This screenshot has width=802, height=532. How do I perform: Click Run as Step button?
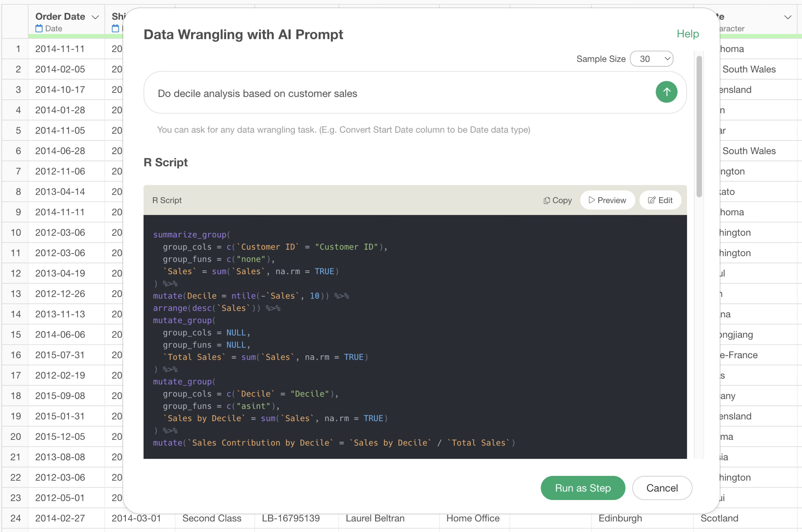click(583, 488)
